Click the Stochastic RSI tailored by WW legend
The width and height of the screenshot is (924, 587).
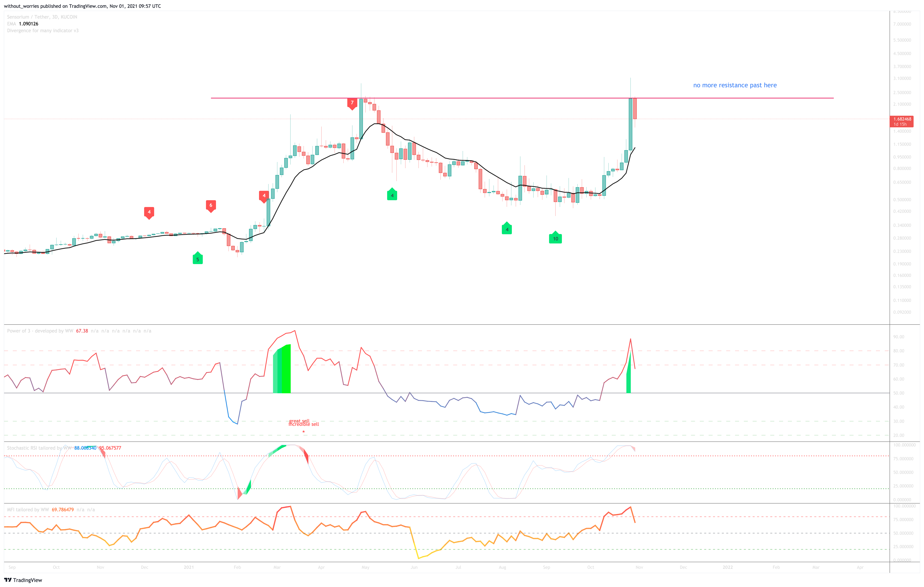tap(39, 448)
